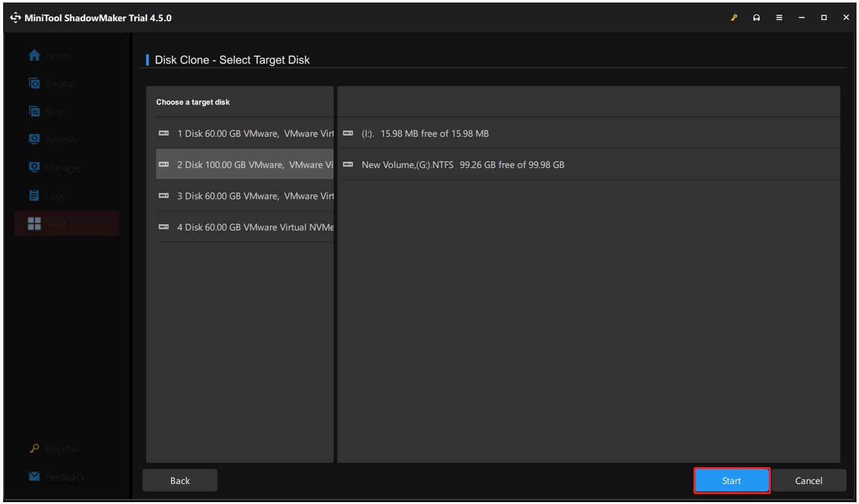
Task: Click New Volume (G:) NTFS partition text
Action: [463, 165]
